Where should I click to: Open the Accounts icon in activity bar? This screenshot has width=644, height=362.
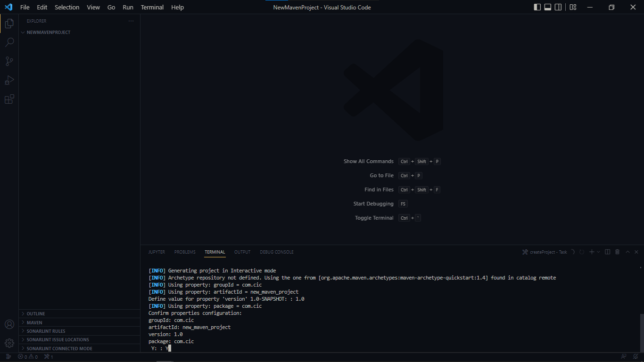(9, 324)
